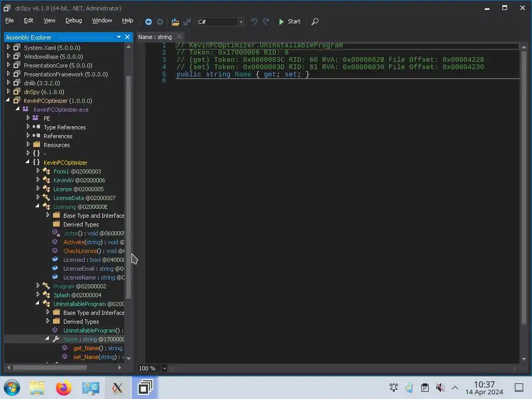This screenshot has height=399, width=532.
Task: Open the Window menu
Action: pos(102,20)
